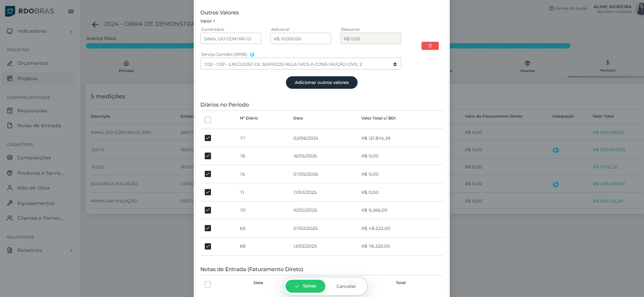This screenshot has height=297, width=644.
Task: Uncheck the checkbox for diário 68
Action: 208,246
